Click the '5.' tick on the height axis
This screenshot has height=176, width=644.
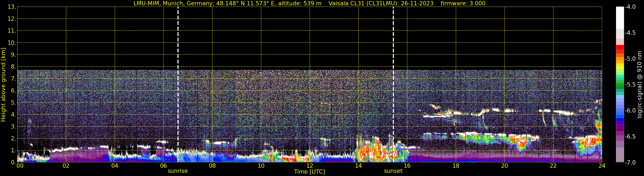(x=13, y=102)
